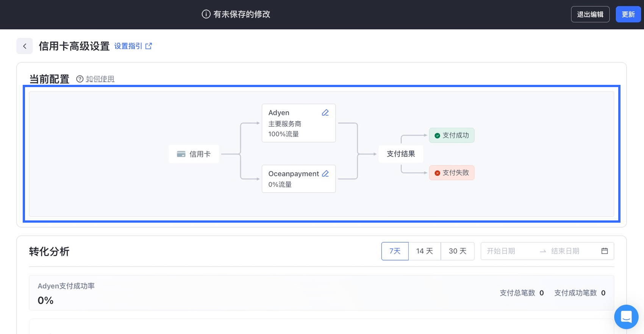
Task: Click the green check icon on 支付成功
Action: point(437,136)
